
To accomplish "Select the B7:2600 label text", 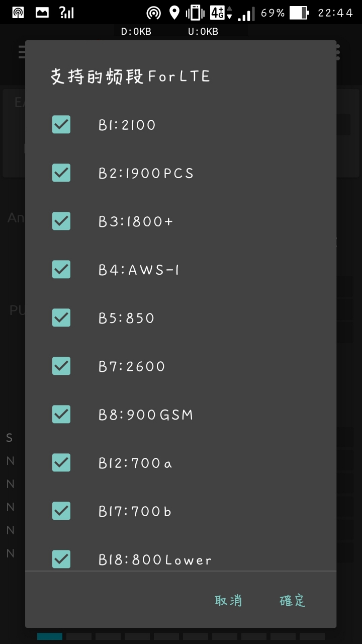I will (x=132, y=366).
